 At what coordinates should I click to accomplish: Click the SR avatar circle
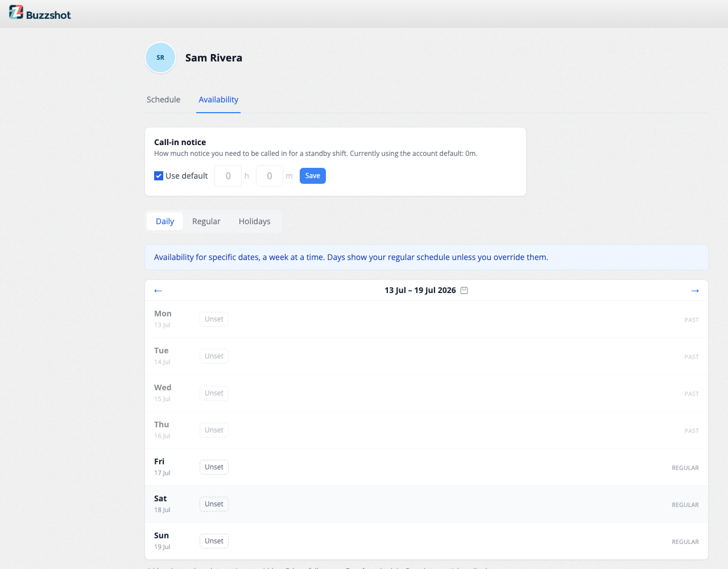point(160,57)
